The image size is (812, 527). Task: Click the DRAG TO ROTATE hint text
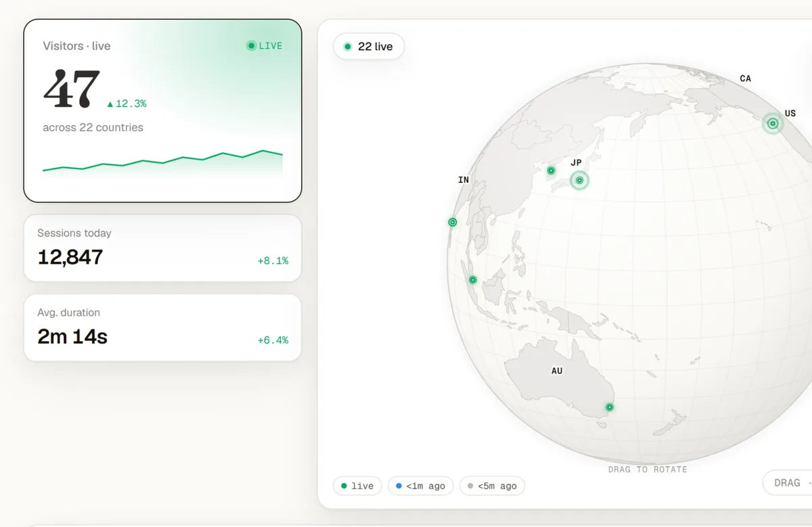click(648, 469)
